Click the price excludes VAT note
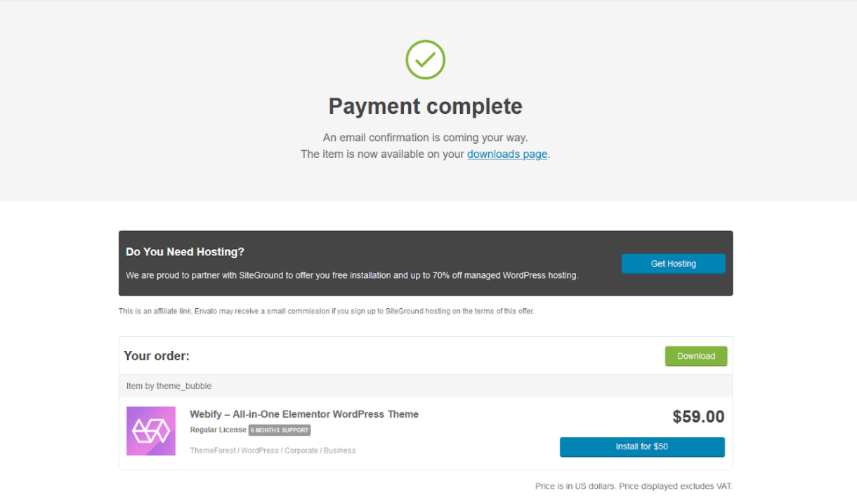This screenshot has height=504, width=857. tap(634, 486)
